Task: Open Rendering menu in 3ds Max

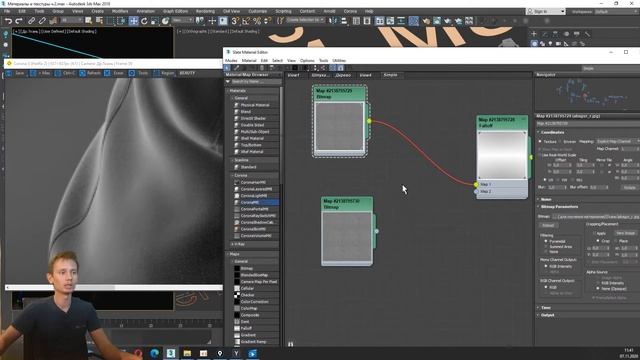Action: pos(205,11)
